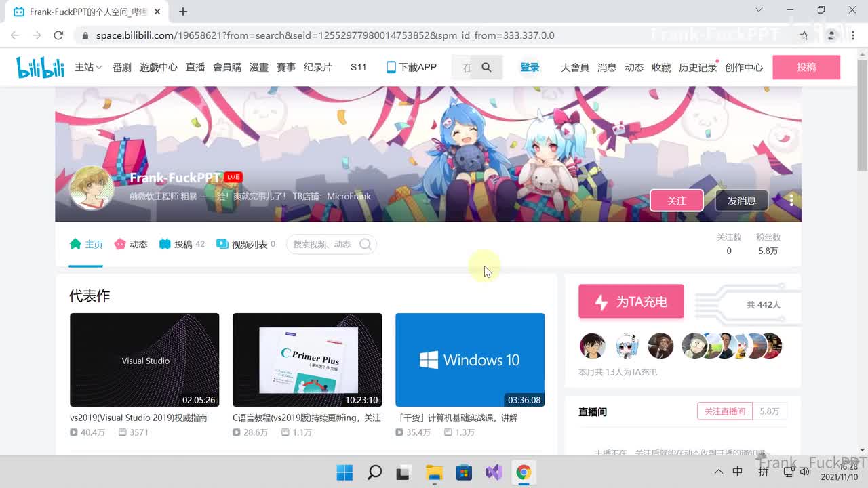Open File Explorer from taskbar

pyautogui.click(x=434, y=472)
